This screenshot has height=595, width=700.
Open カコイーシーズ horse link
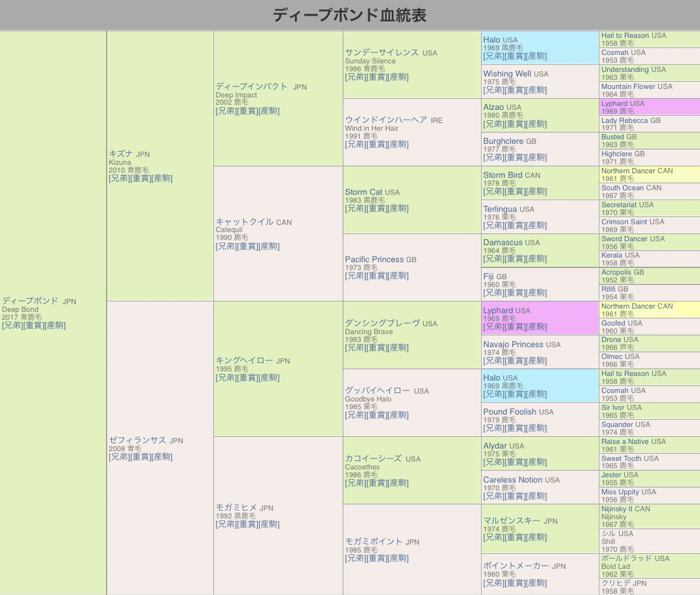[373, 458]
